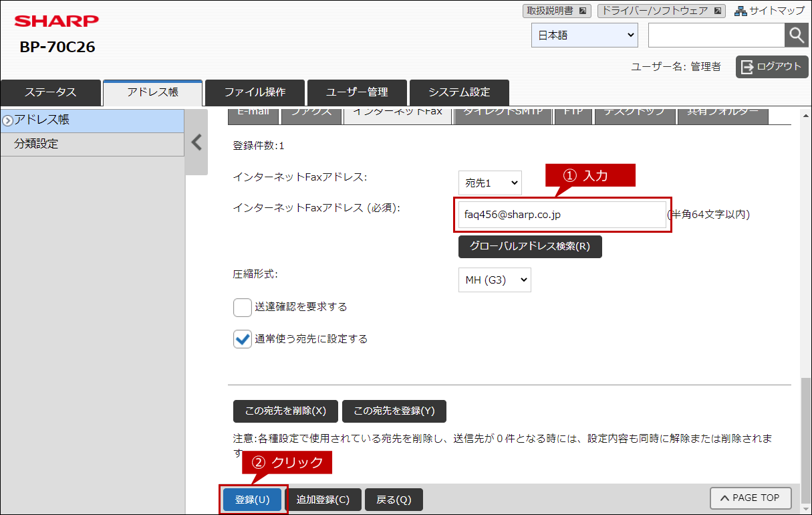
Task: Switch to the ファイル操作 tab
Action: point(255,92)
